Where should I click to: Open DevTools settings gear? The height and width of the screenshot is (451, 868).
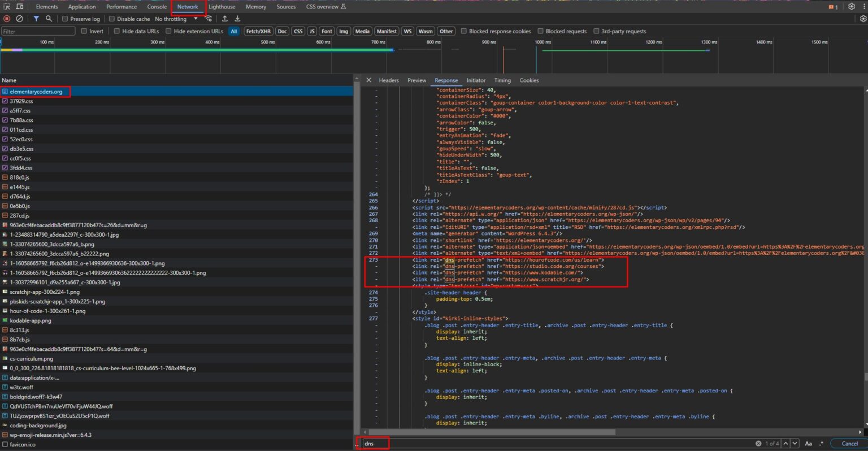851,6
